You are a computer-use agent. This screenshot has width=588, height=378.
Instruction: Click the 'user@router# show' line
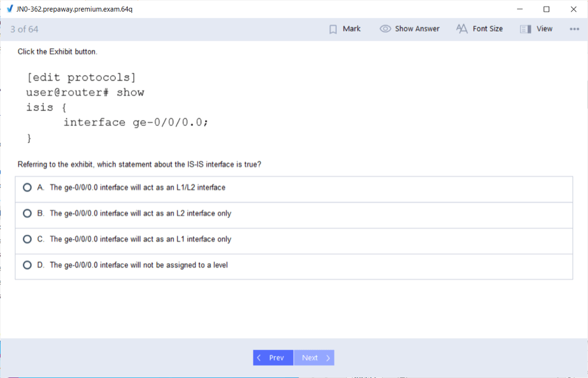(x=85, y=92)
